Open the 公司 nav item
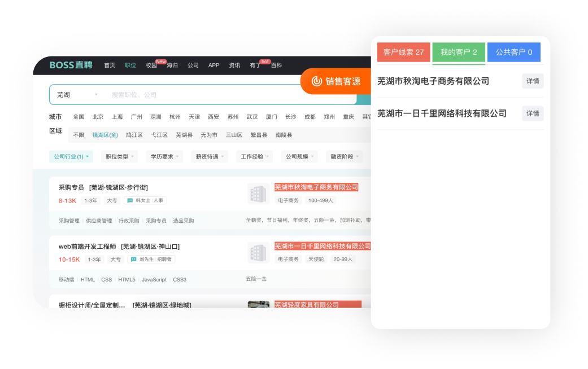The width and height of the screenshot is (588, 369). pos(193,65)
